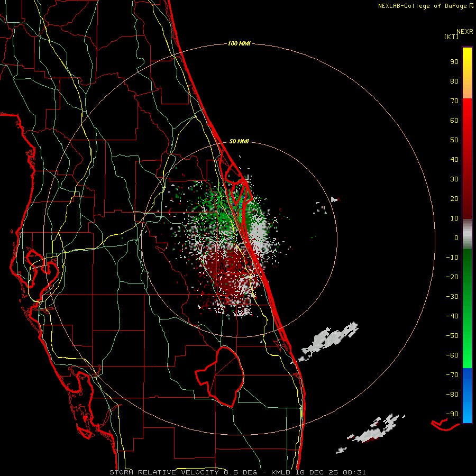Screen dimensions: 476x476
Task: Click the -10 value on the velocity scale
Action: click(452, 258)
